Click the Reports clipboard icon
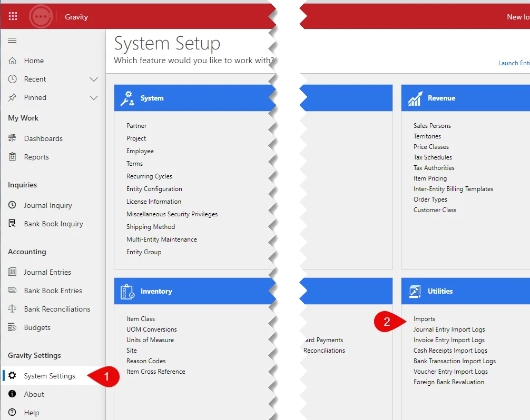 [x=12, y=157]
